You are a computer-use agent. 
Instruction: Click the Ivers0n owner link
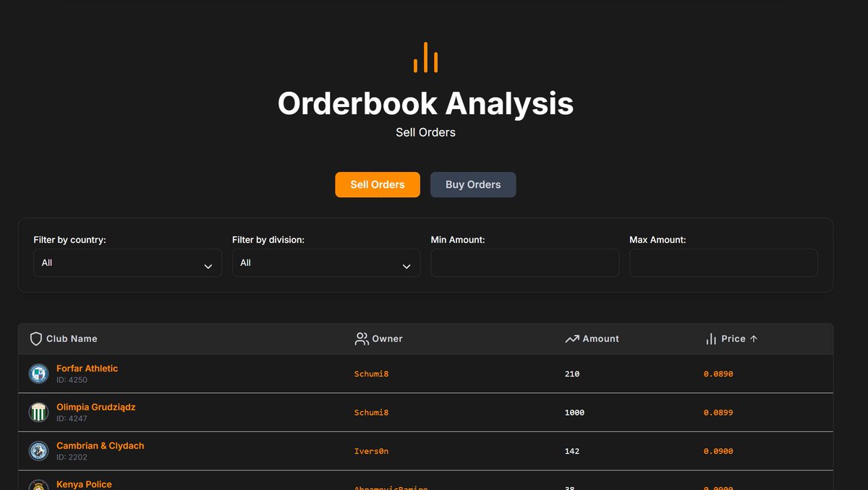click(x=371, y=451)
